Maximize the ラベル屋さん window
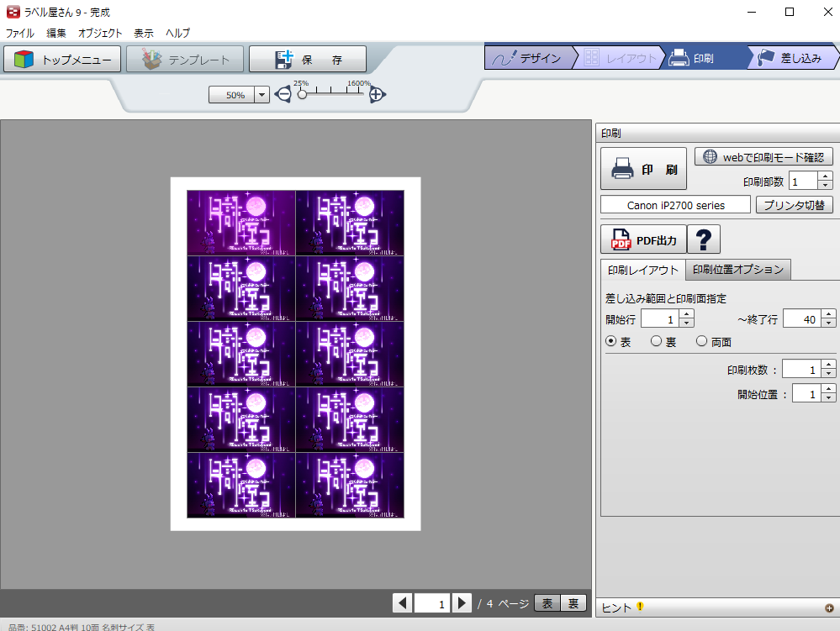Screen dimensions: 840x631 (789, 12)
